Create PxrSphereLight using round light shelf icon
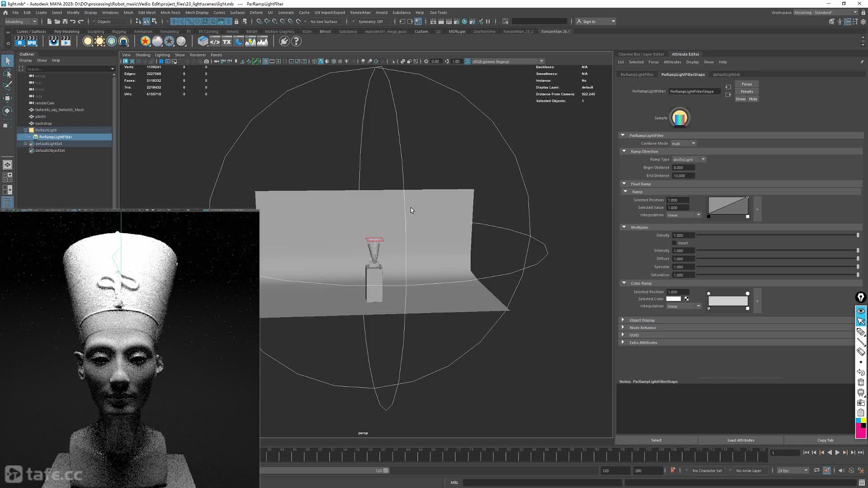The height and width of the screenshot is (488, 868). pos(88,42)
